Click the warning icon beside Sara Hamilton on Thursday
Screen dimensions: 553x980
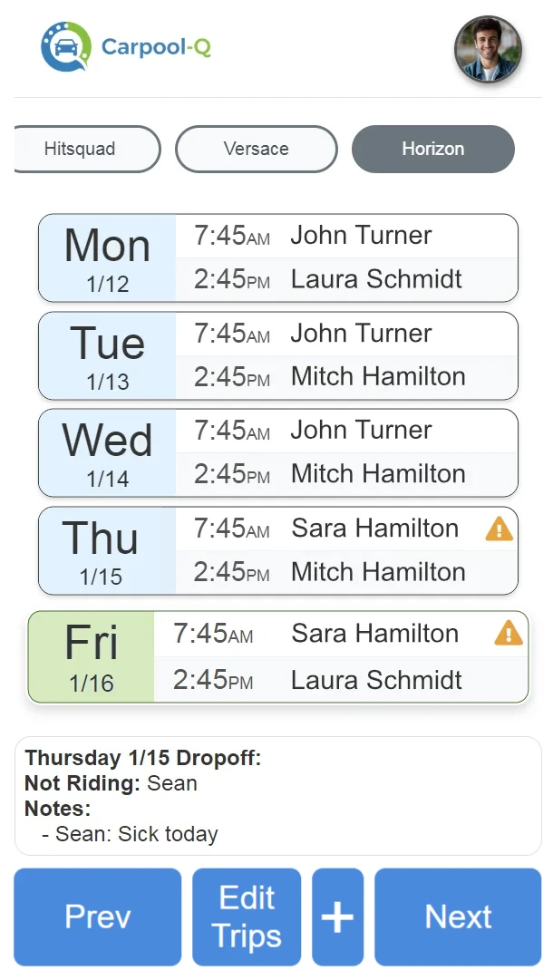tap(498, 529)
